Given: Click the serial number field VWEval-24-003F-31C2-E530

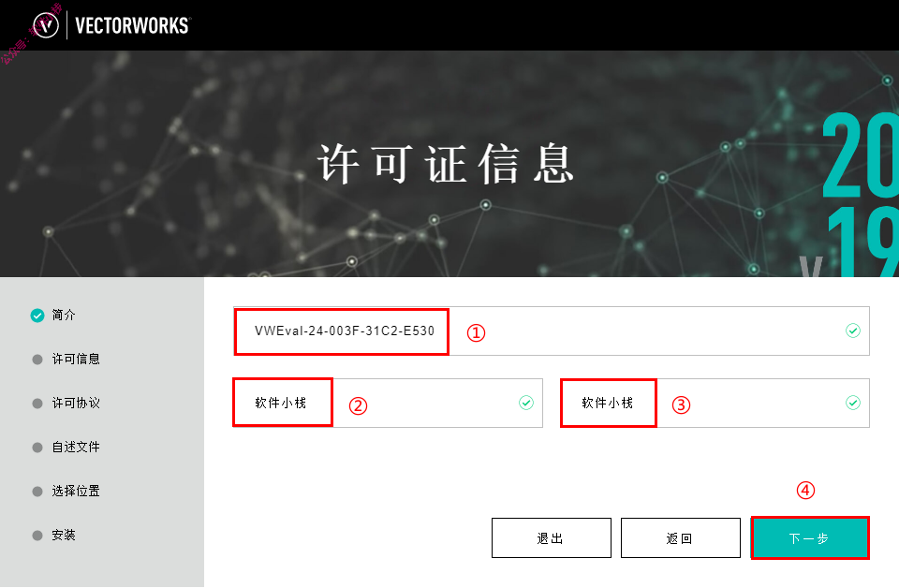Looking at the screenshot, I should 552,331.
